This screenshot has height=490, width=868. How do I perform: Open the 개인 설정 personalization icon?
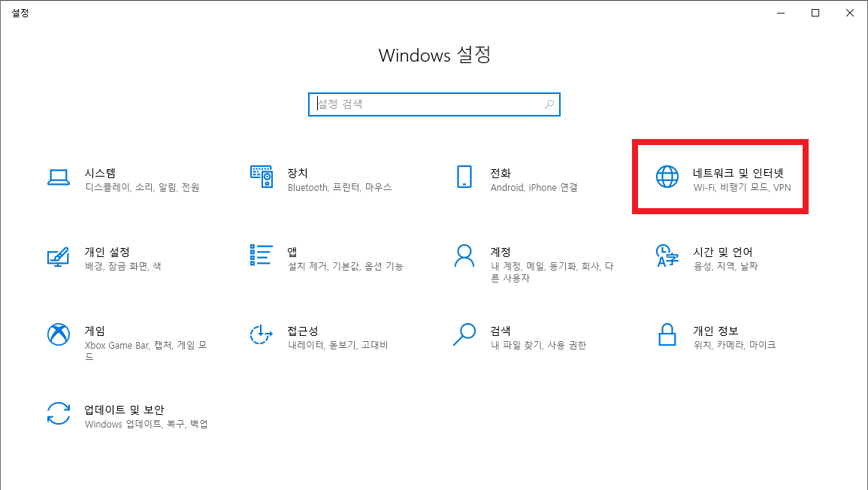tap(58, 257)
